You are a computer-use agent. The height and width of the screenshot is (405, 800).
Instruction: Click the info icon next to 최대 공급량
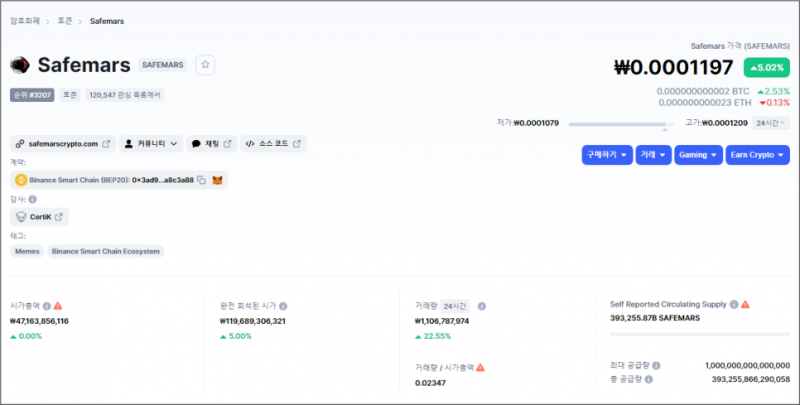(656, 366)
